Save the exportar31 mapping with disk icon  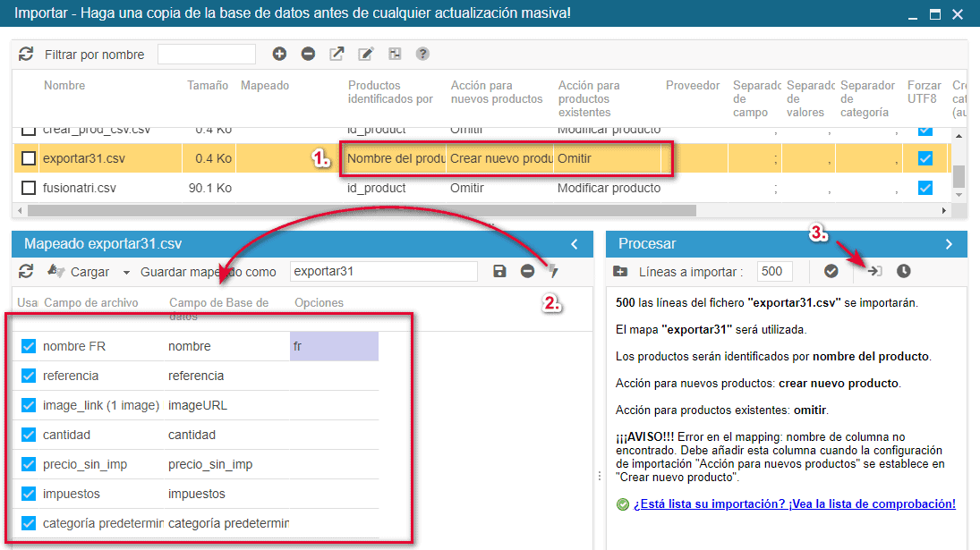(500, 271)
